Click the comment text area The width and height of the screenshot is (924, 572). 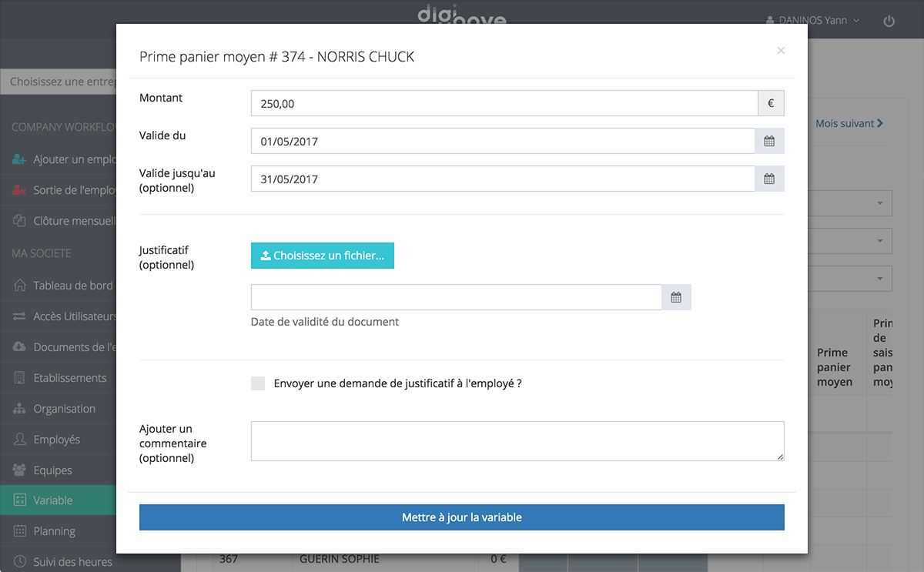[517, 441]
